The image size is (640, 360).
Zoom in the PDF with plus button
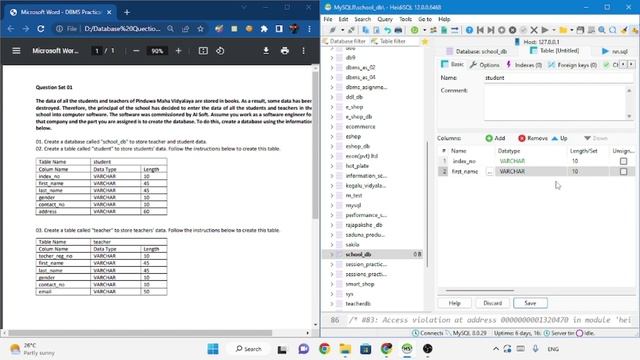coord(178,51)
